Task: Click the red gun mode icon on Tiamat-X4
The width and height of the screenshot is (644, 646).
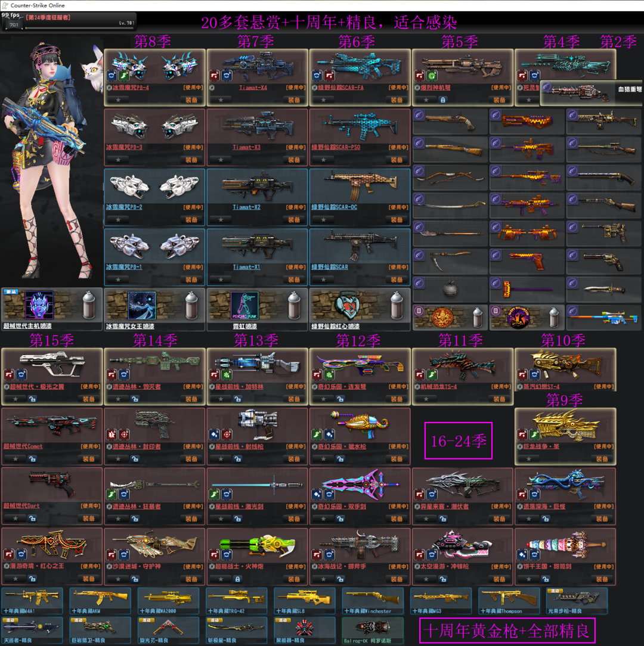Action: pos(215,76)
